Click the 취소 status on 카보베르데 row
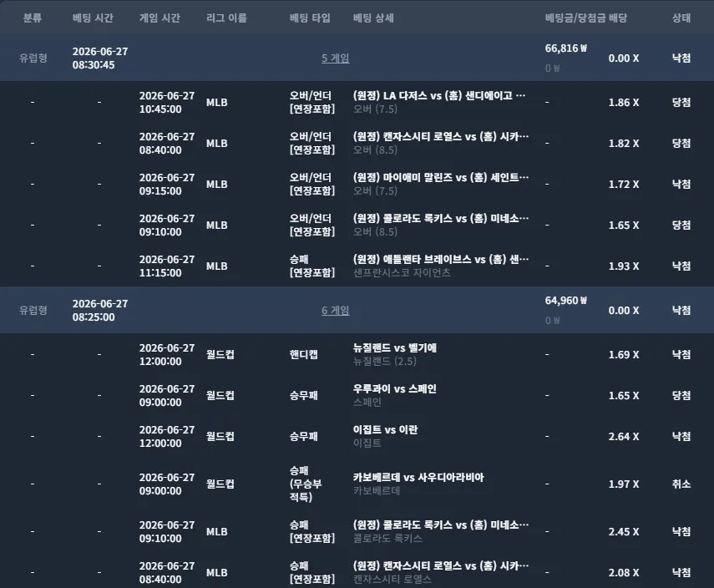714x588 pixels. tap(681, 484)
